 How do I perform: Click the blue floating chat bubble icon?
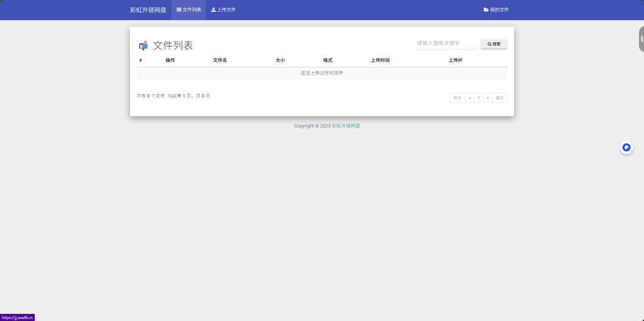(x=626, y=148)
